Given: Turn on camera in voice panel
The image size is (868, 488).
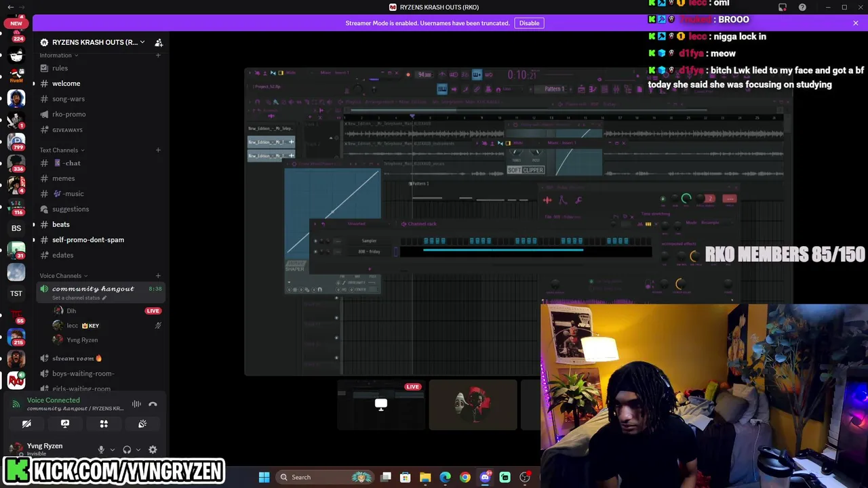Looking at the screenshot, I should [26, 424].
